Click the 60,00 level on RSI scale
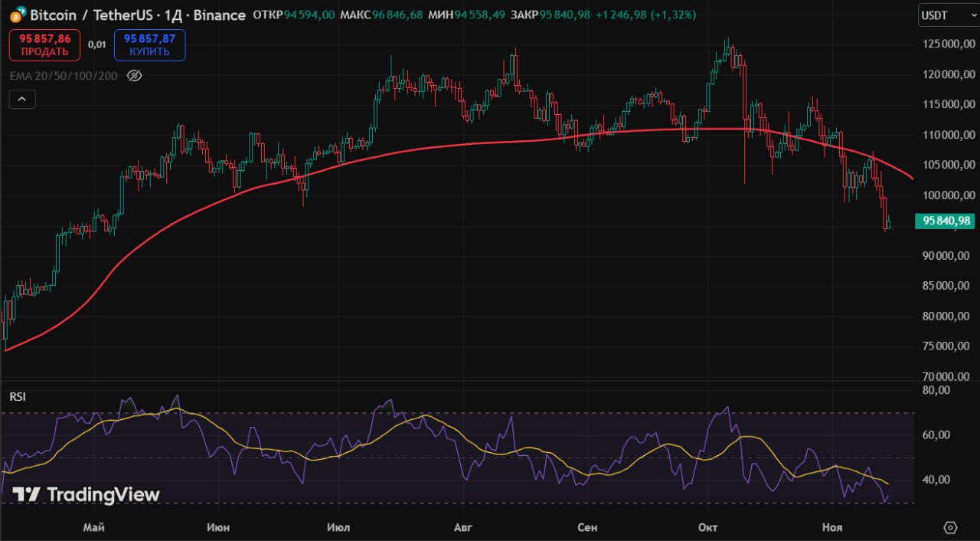 point(937,434)
